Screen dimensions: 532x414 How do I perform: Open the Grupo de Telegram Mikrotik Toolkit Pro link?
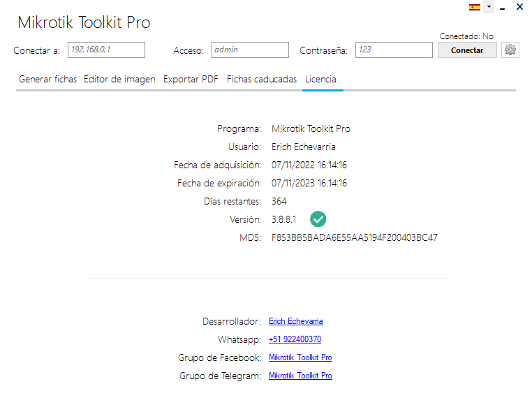pos(300,376)
